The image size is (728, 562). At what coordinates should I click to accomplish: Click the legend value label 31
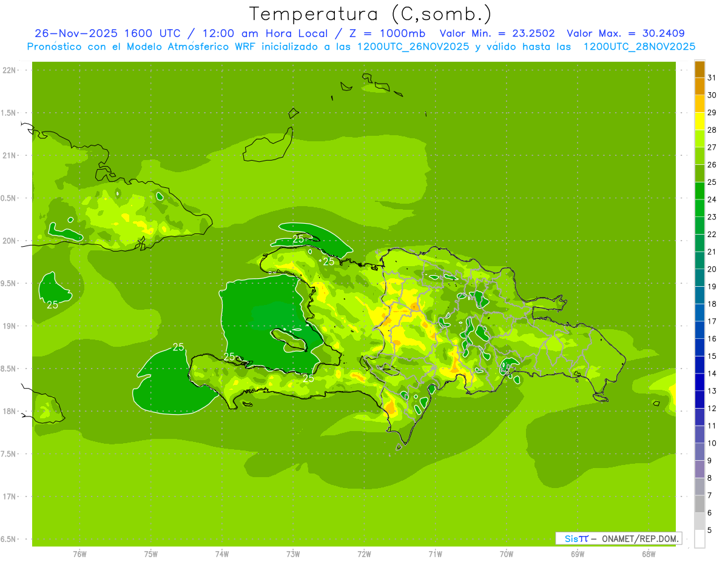(x=712, y=78)
